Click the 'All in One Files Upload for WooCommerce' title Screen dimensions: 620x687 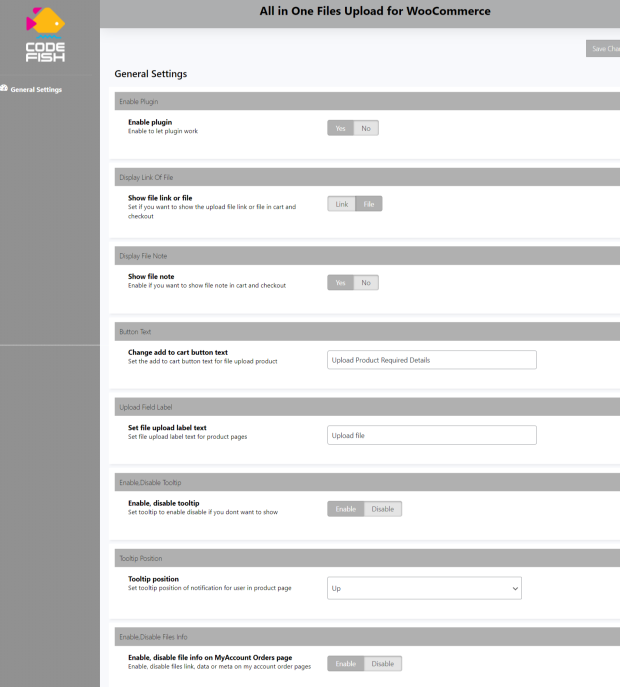[375, 11]
